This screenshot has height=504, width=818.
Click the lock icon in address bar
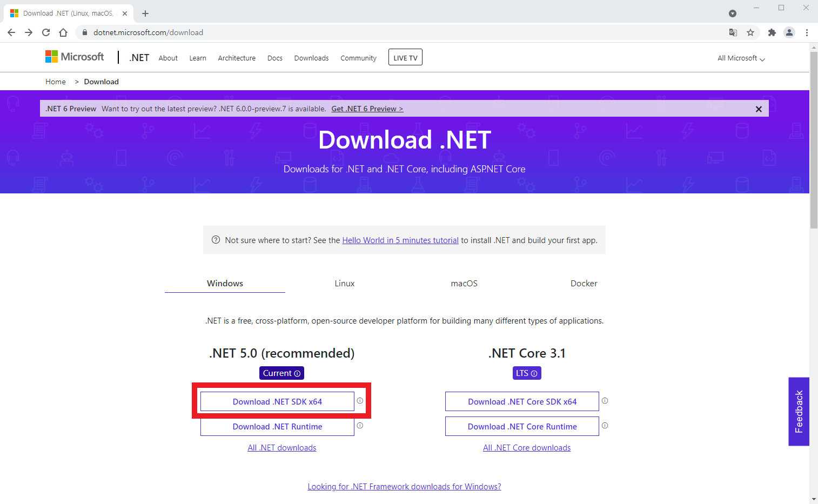[x=85, y=32]
